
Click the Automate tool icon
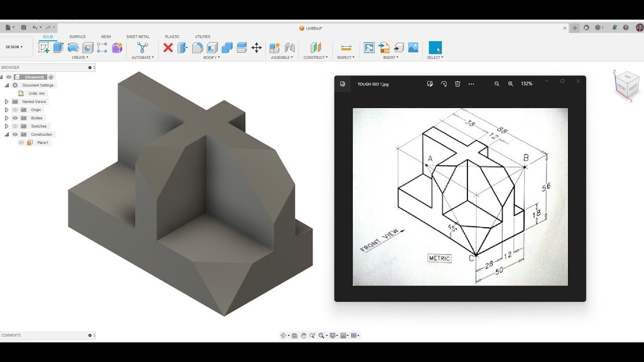(143, 48)
